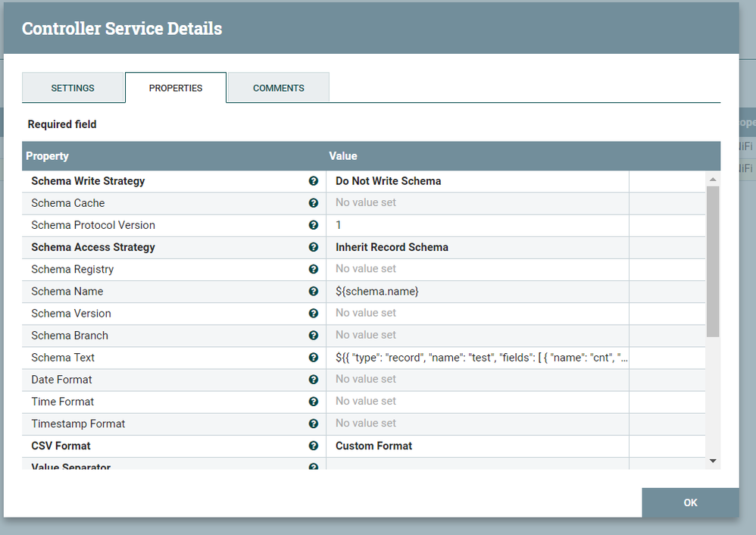This screenshot has height=535, width=756.
Task: Click the OK button
Action: coord(690,502)
